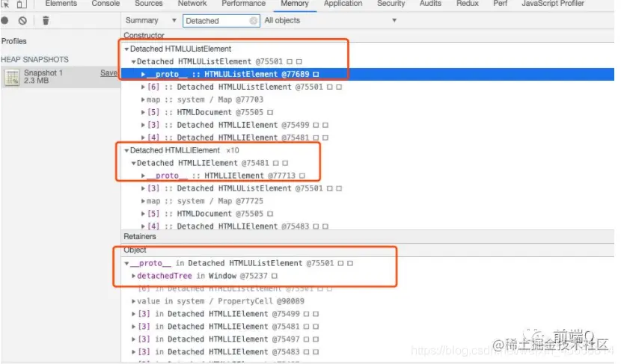Expand the [5] HTMLDocument @75505 row under @77703
This screenshot has height=364, width=621.
click(143, 112)
